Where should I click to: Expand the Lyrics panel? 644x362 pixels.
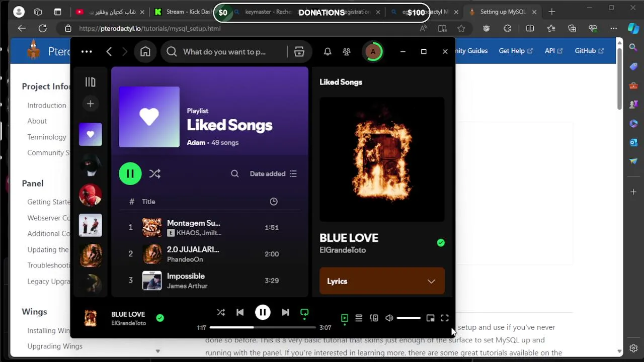click(382, 281)
